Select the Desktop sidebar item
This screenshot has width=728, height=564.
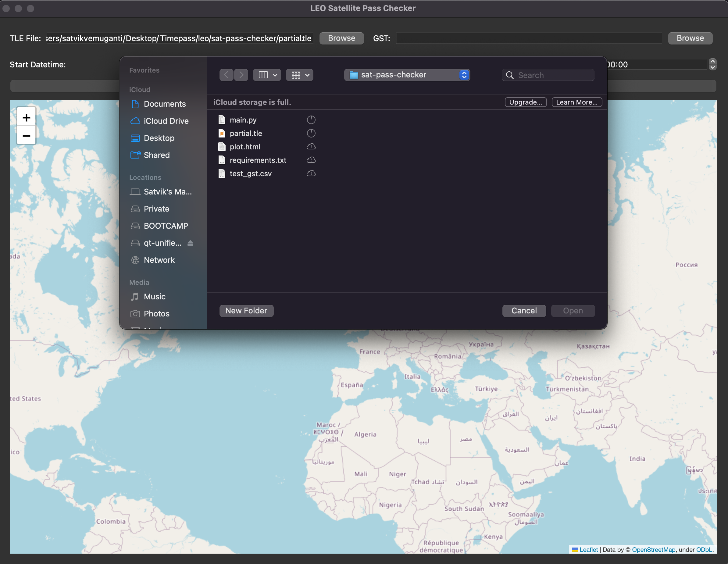pos(159,138)
